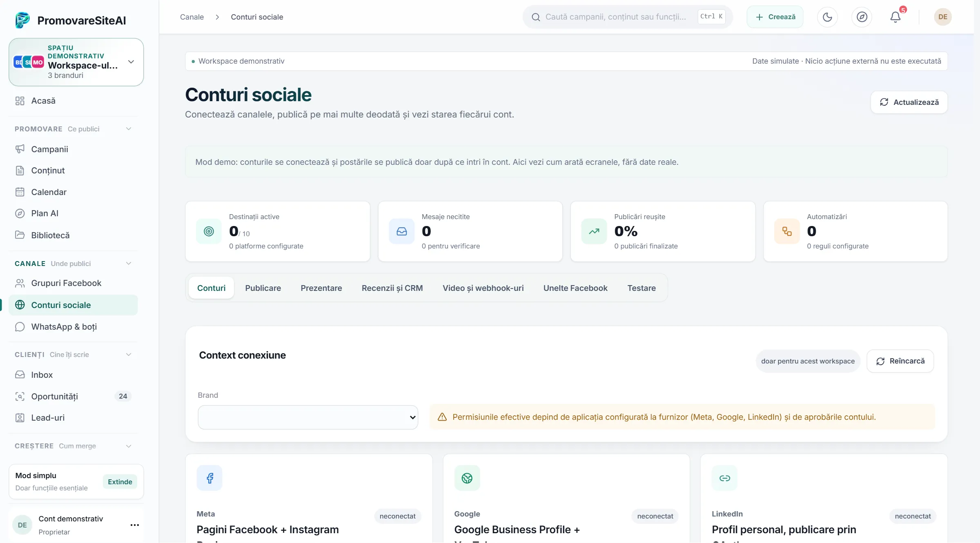Click BD SI MO brand avatars
Screen dimensions: 980x543
29,62
